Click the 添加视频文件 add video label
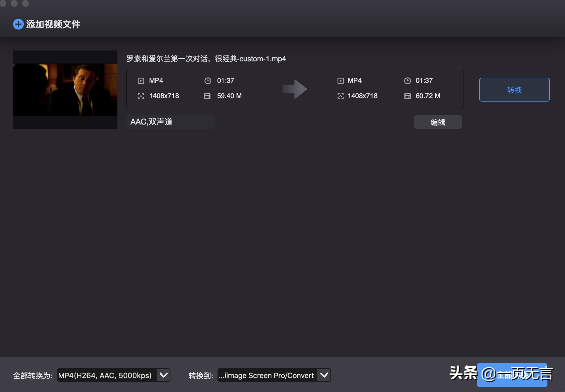Screen dimensions: 565x392 point(53,24)
